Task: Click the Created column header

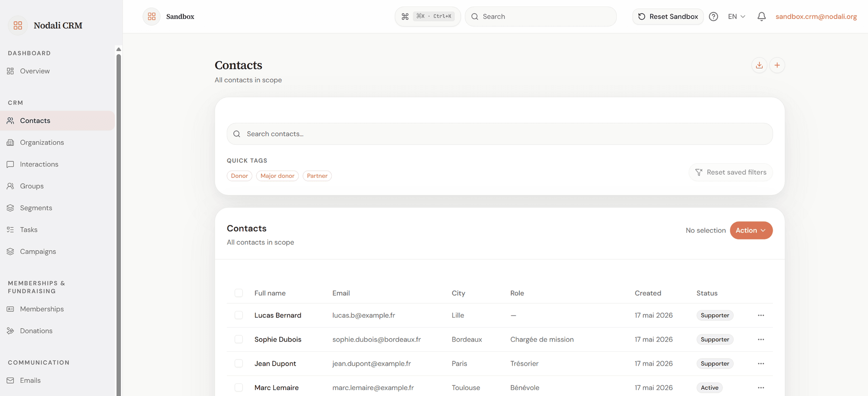Action: 648,293
